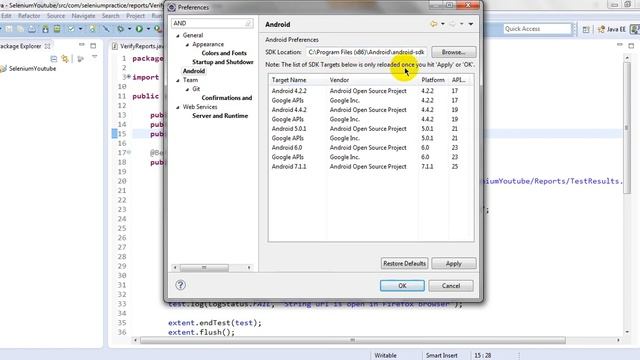
Task: Select Startup and Shutdown preference page
Action: 223,62
